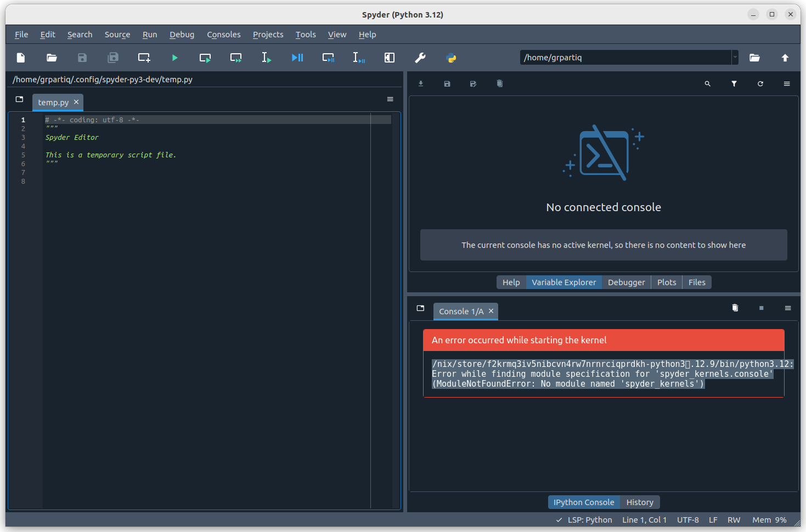The image size is (806, 532).
Task: Run current cell toolbar icon
Action: pyautogui.click(x=205, y=58)
